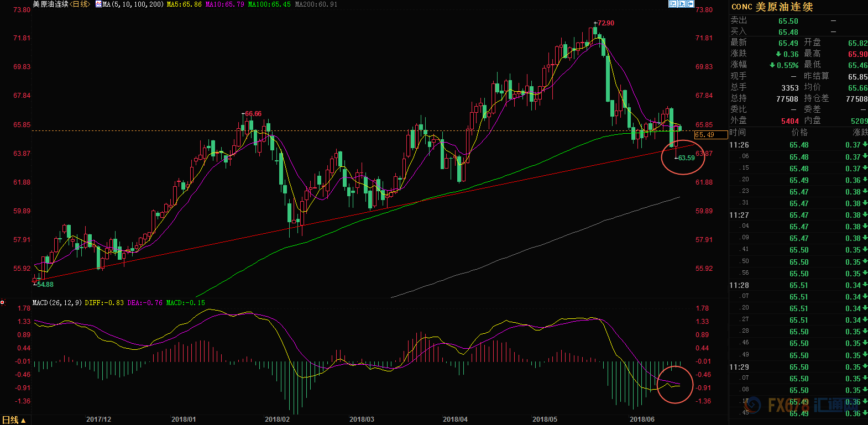This screenshot has width=868, height=425.
Task: Select the MA(5,10,100,200) indicator label
Action: (x=133, y=4)
